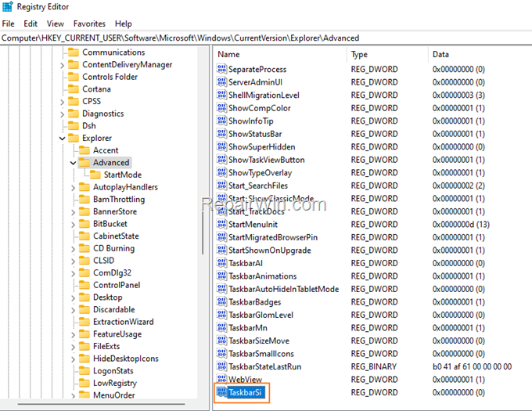Click the folder icon of the Cortana key
Viewport: 532px width, 411px height.
click(74, 89)
